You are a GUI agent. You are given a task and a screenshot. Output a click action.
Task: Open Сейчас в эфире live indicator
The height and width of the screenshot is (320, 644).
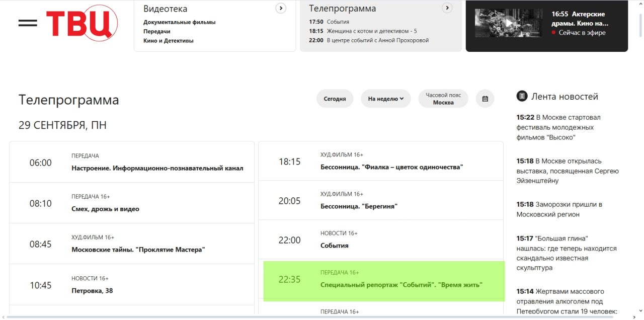[x=582, y=33]
